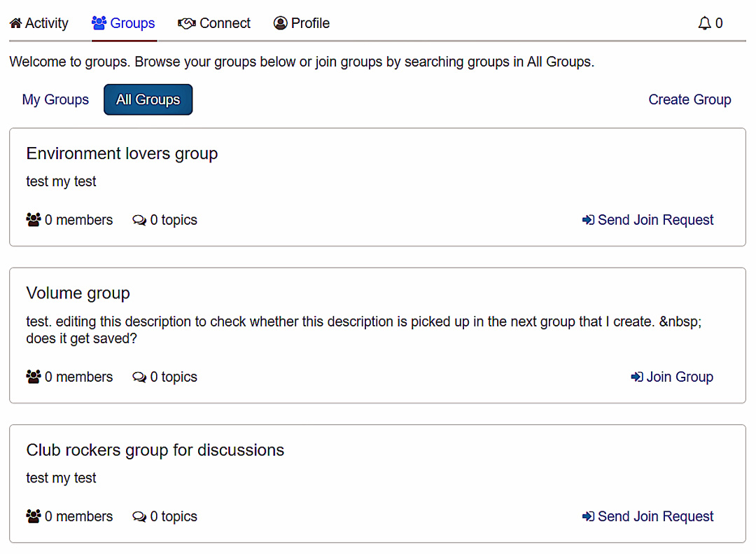Click the Groups people icon in navigation
The image size is (756, 554).
(99, 24)
